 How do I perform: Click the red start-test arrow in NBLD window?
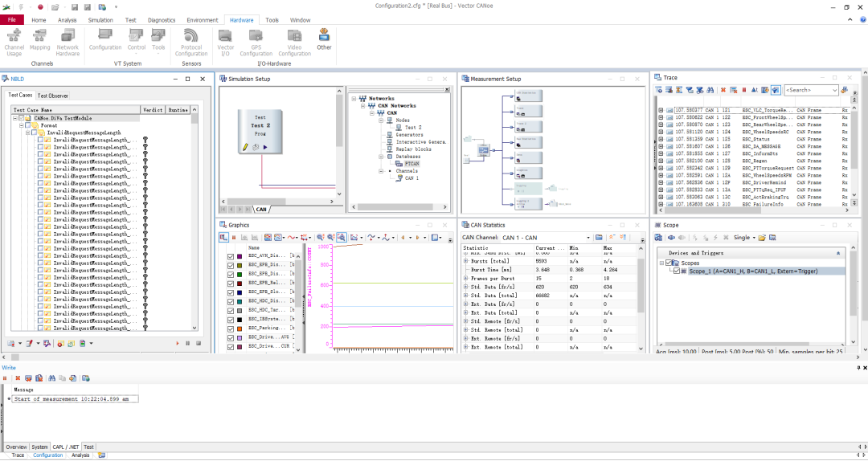177,344
